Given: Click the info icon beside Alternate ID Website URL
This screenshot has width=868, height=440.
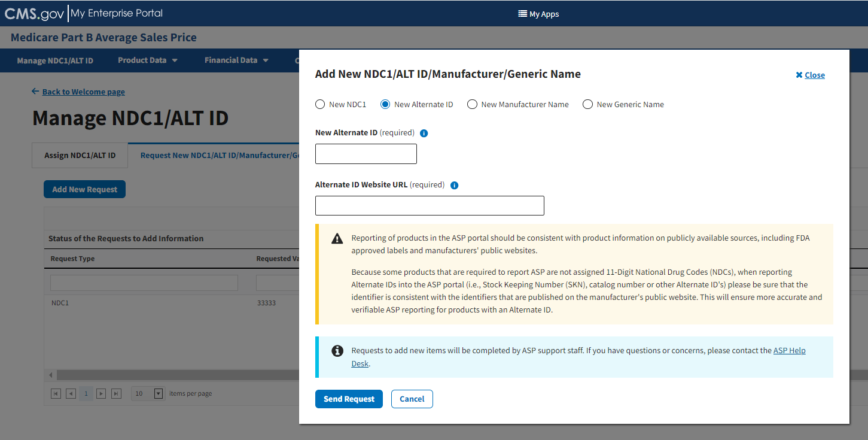Looking at the screenshot, I should coord(454,185).
